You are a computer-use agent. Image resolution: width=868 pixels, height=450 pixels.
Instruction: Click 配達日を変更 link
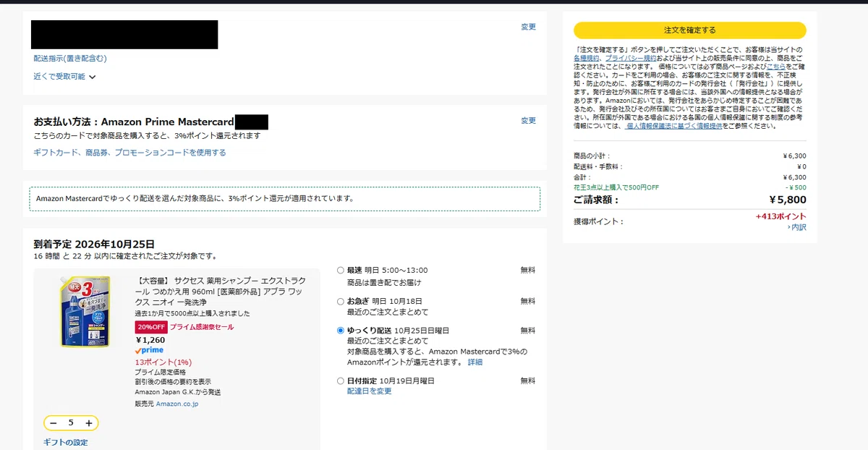[x=370, y=391]
